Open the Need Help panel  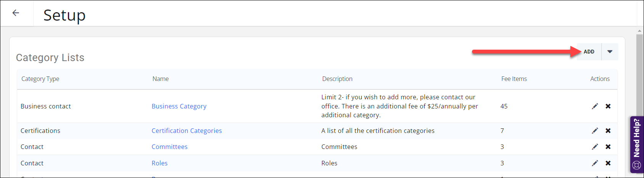click(x=637, y=144)
